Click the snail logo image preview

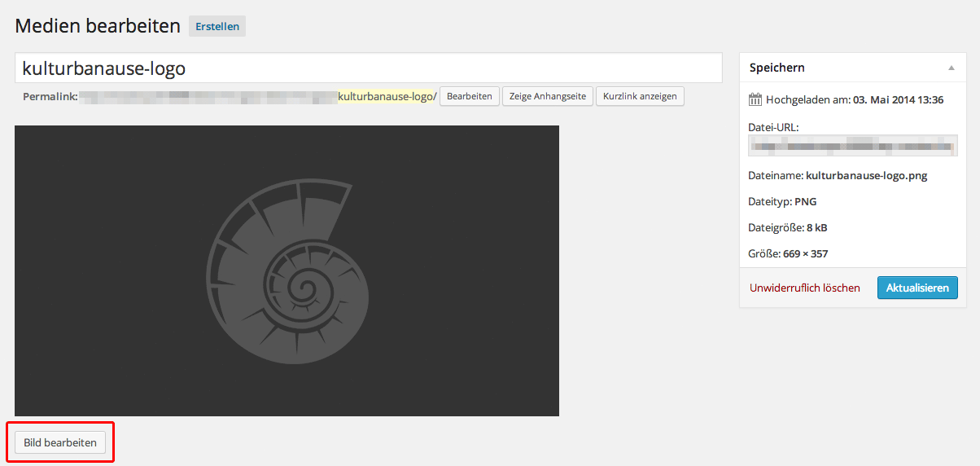287,270
